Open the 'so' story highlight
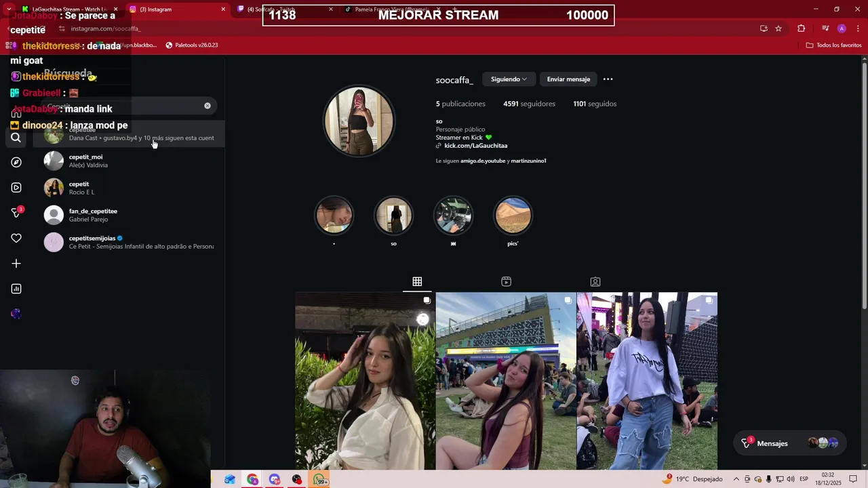The width and height of the screenshot is (868, 488). 393,216
